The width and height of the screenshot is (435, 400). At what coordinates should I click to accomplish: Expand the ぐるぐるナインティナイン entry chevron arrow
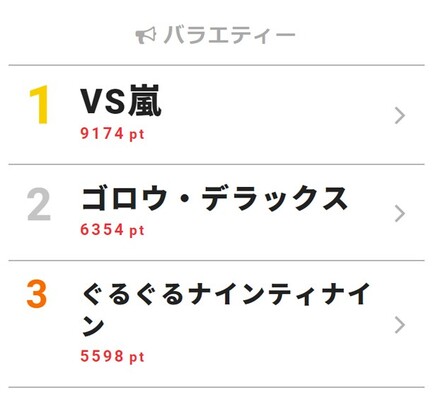(400, 325)
